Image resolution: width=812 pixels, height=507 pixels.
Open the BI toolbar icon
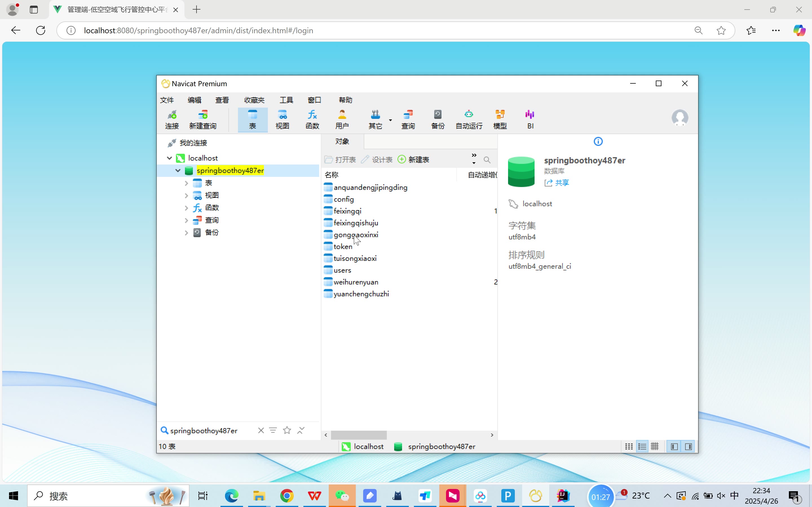pos(530,119)
